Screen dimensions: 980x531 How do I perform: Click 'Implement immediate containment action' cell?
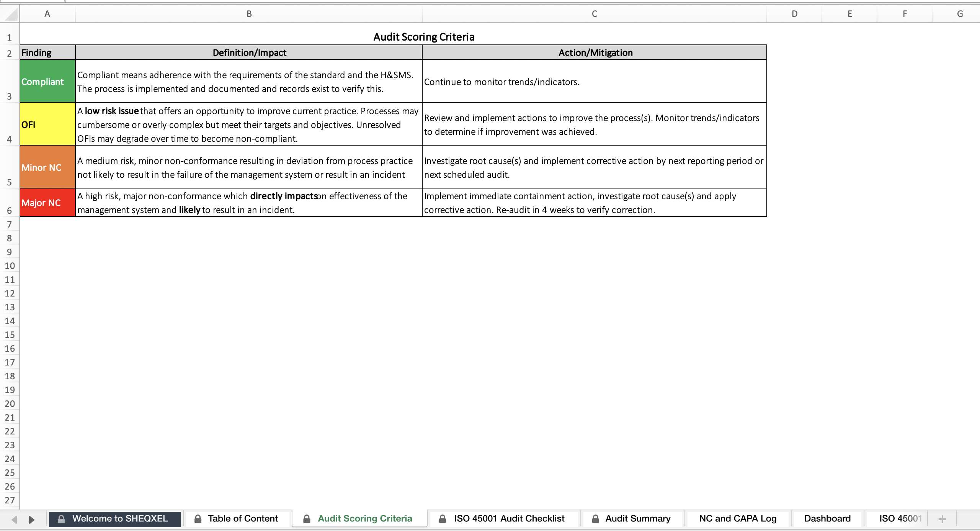pos(595,202)
